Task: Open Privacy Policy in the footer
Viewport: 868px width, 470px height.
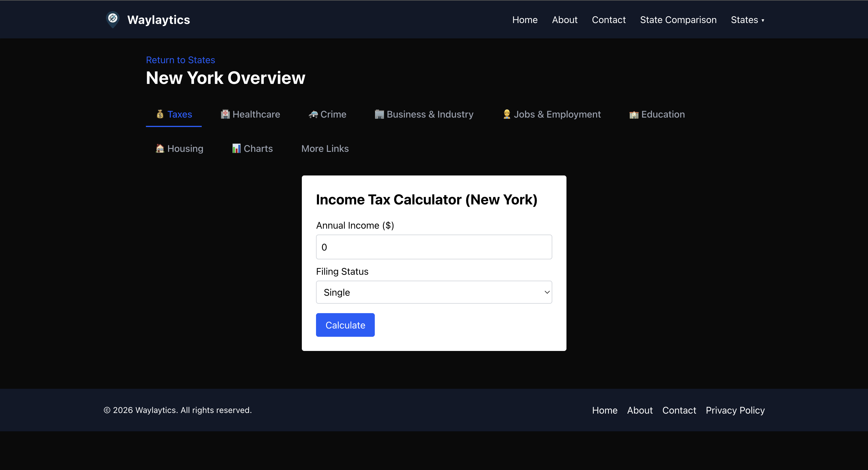Action: pos(735,410)
